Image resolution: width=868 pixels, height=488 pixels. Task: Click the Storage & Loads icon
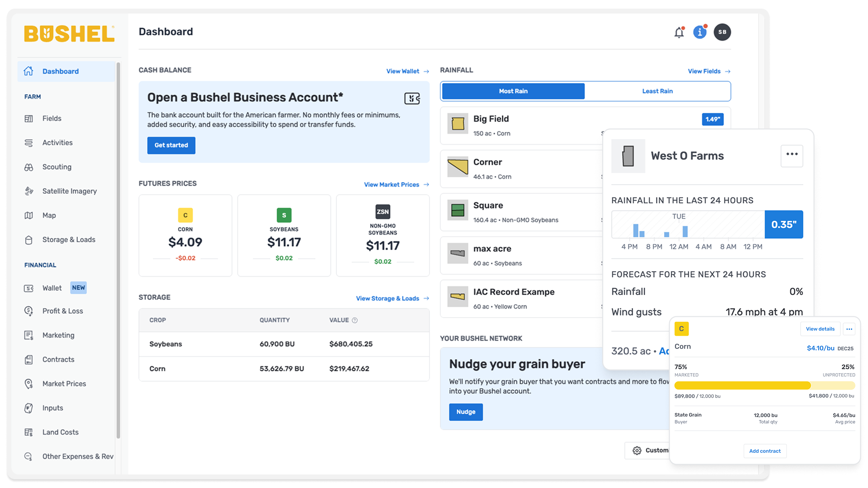pos(28,240)
